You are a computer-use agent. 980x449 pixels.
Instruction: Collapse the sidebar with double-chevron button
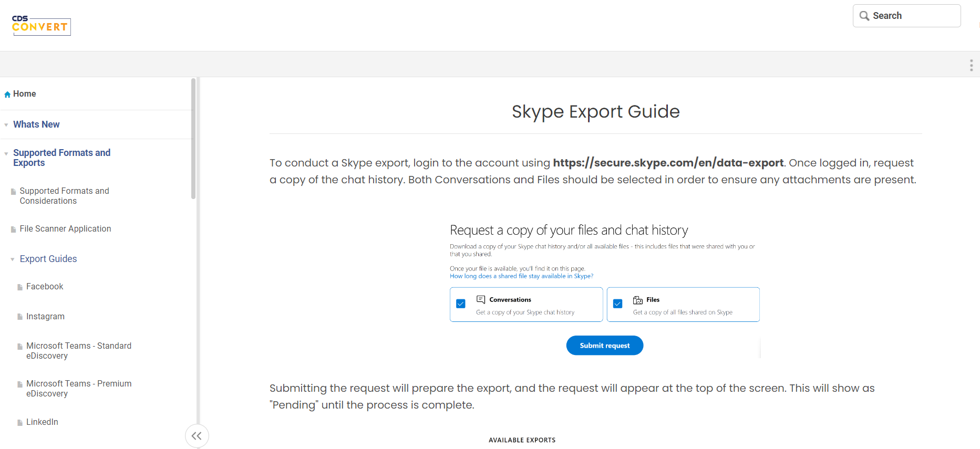tap(197, 436)
